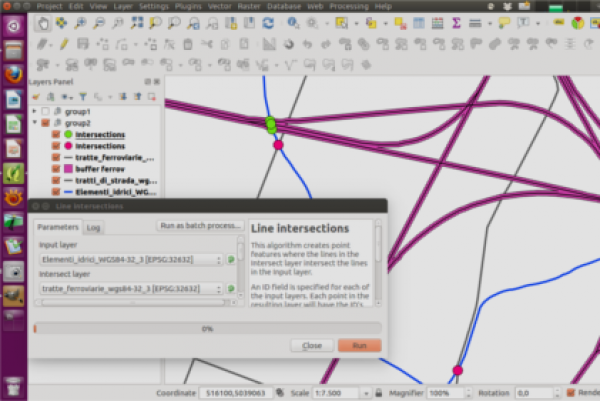Enable the group1 layer group checkbox
The width and height of the screenshot is (600, 401).
click(x=45, y=111)
